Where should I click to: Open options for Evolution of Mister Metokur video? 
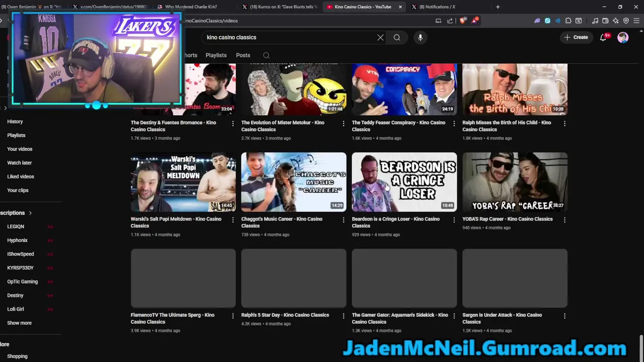point(343,123)
